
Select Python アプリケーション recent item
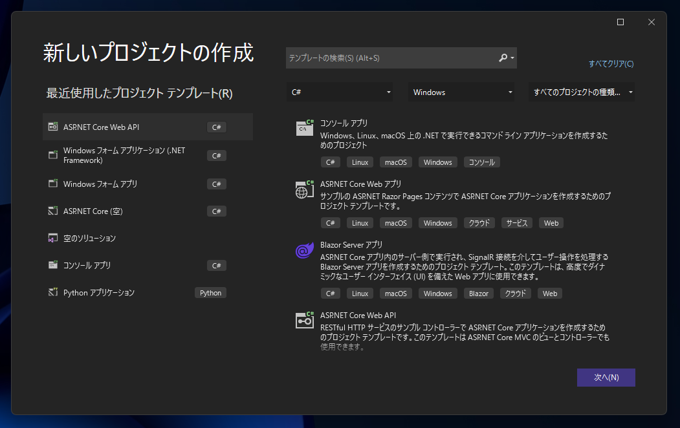click(147, 292)
